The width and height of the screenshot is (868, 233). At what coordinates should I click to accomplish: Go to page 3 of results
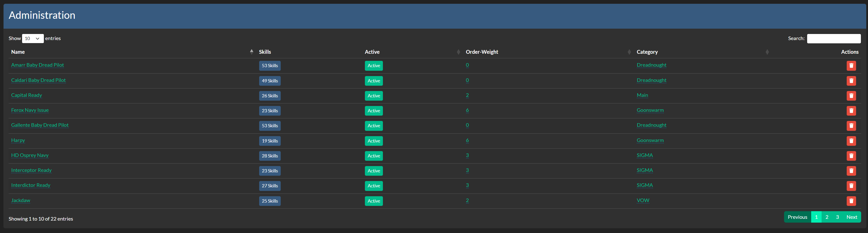(837, 217)
